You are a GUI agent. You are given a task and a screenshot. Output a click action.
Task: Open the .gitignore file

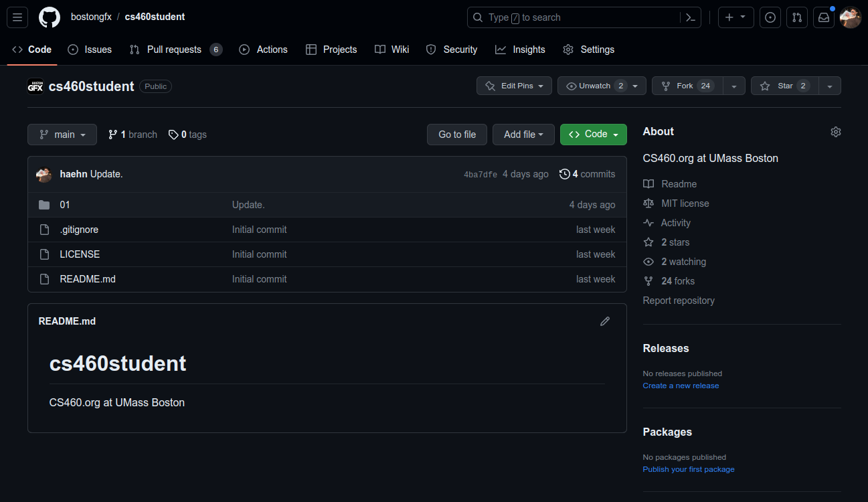(x=79, y=230)
